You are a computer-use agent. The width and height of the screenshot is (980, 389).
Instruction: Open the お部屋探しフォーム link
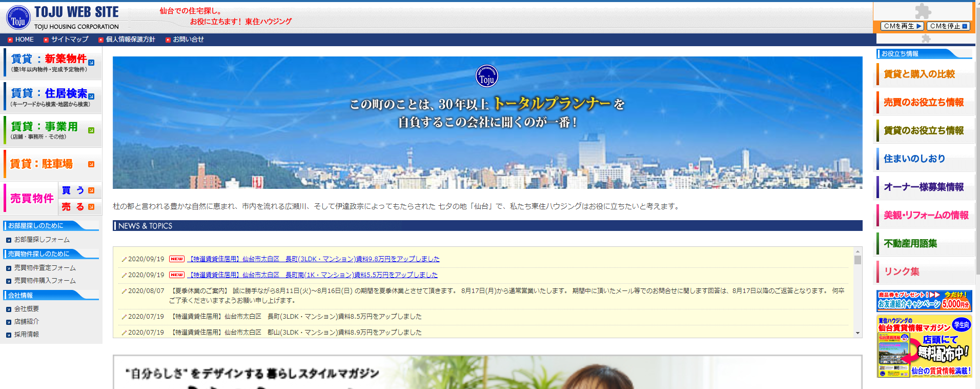(42, 240)
